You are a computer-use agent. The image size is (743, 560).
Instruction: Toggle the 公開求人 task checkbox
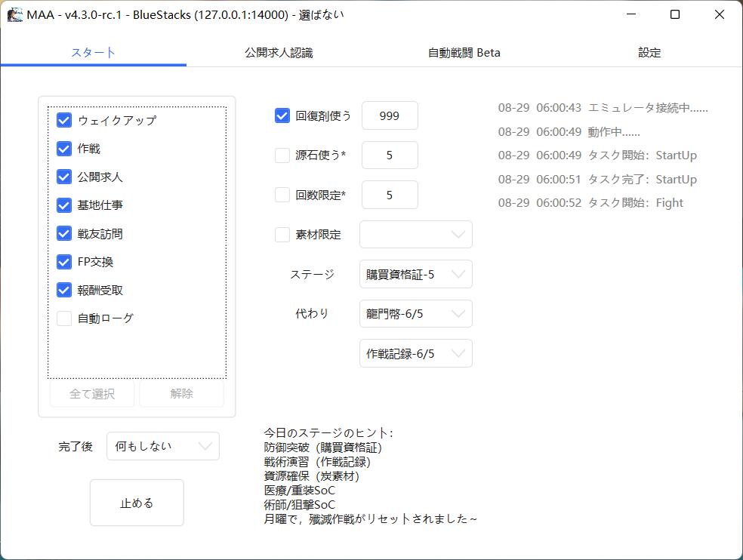(64, 177)
